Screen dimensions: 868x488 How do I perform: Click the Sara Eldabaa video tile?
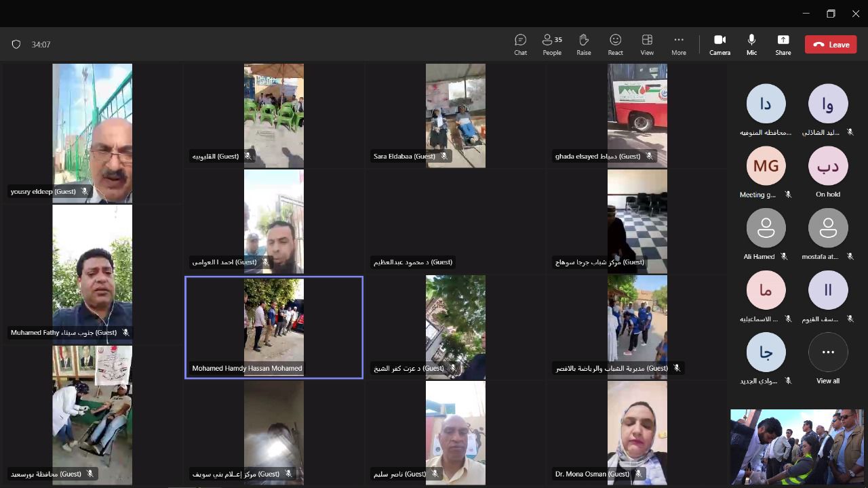(455, 115)
